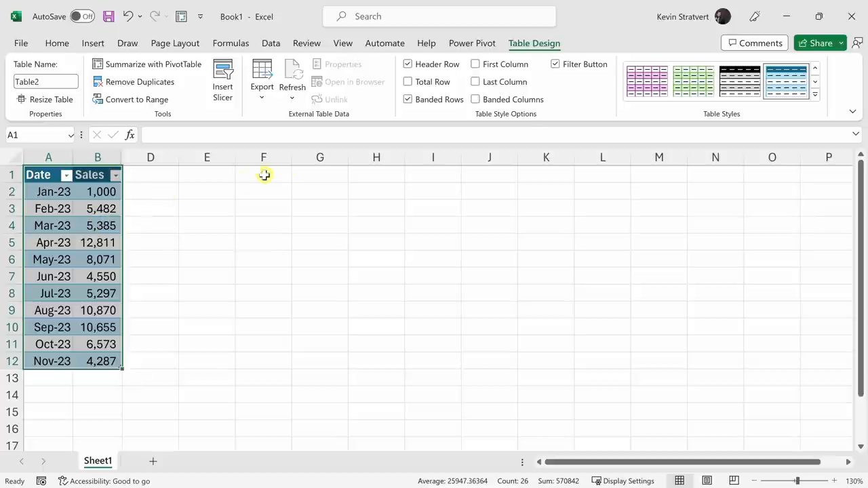868x488 pixels.
Task: Click the pen icon beside user avatar
Action: coord(755,16)
